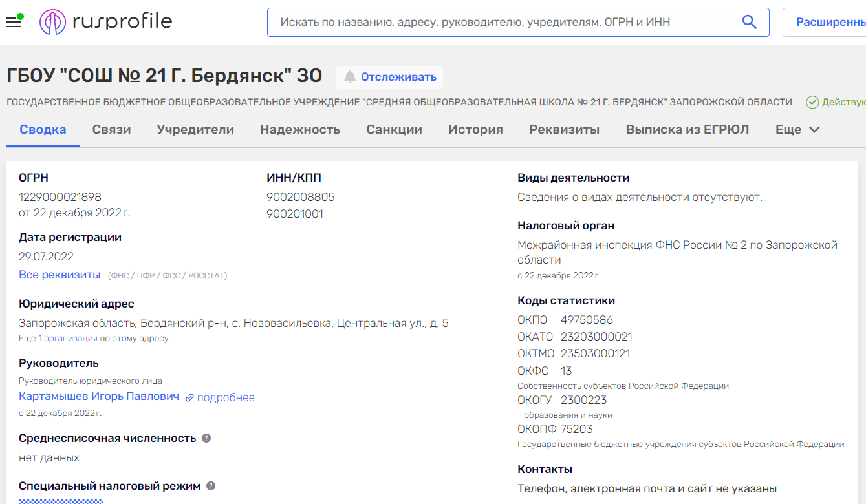
Task: Open the hamburger menu icon
Action: point(14,22)
